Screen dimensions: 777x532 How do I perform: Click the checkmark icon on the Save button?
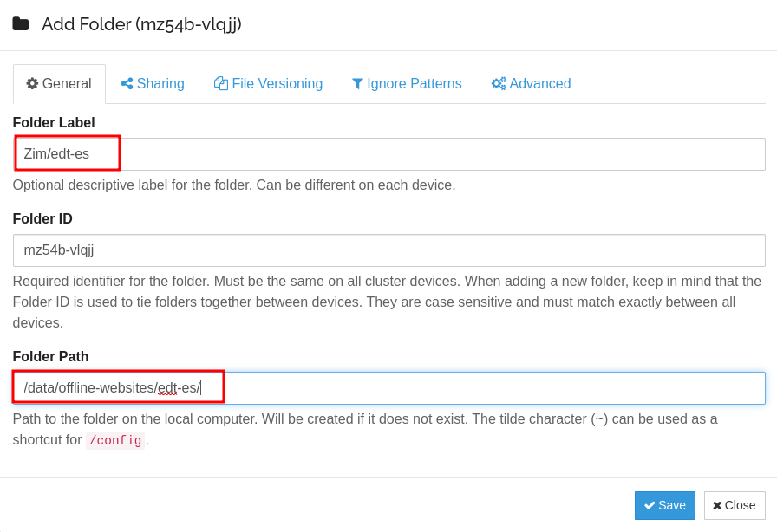[x=650, y=505]
